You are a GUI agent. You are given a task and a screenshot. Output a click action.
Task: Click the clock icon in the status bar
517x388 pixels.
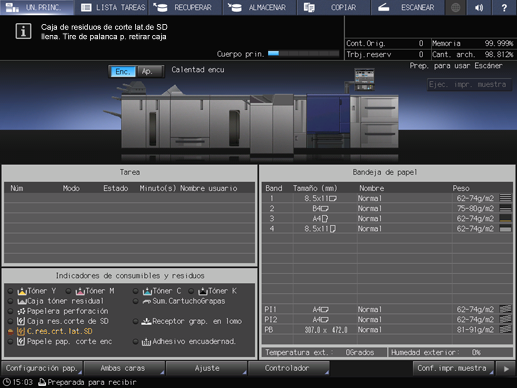tap(6, 382)
